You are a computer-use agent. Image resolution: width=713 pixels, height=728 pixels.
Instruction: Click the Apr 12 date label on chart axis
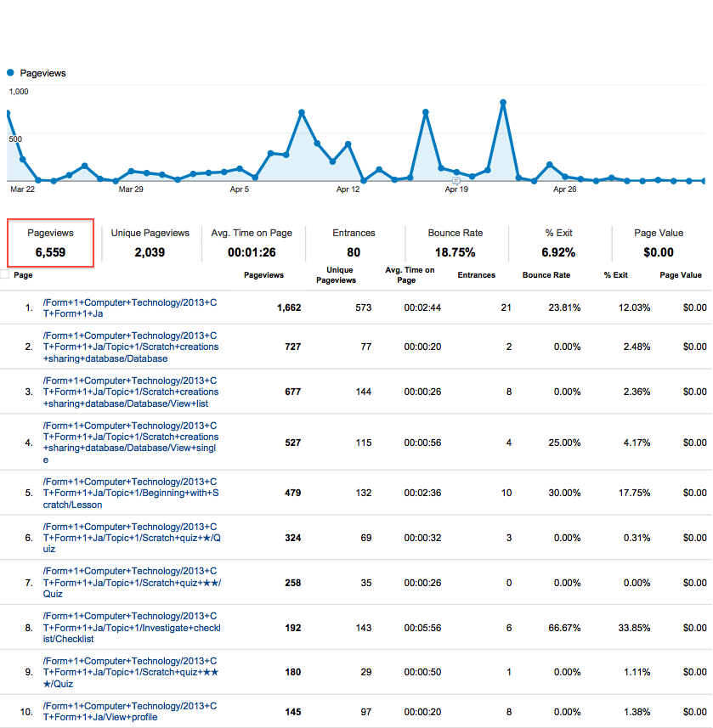348,190
